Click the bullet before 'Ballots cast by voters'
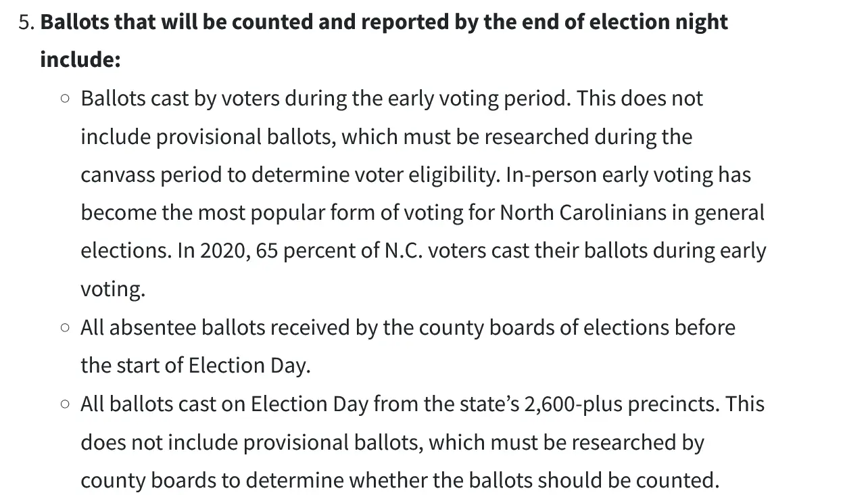Viewport: 868px width, 495px height. point(65,99)
